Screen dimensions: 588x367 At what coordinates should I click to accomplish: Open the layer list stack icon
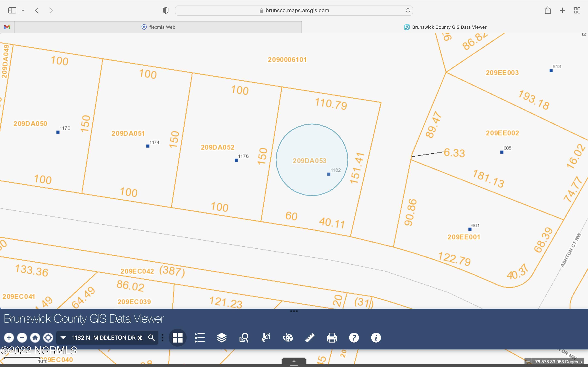pos(222,338)
